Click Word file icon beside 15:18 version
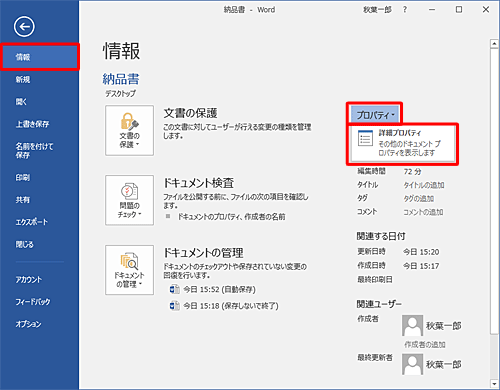This screenshot has width=500, height=390. pos(175,305)
